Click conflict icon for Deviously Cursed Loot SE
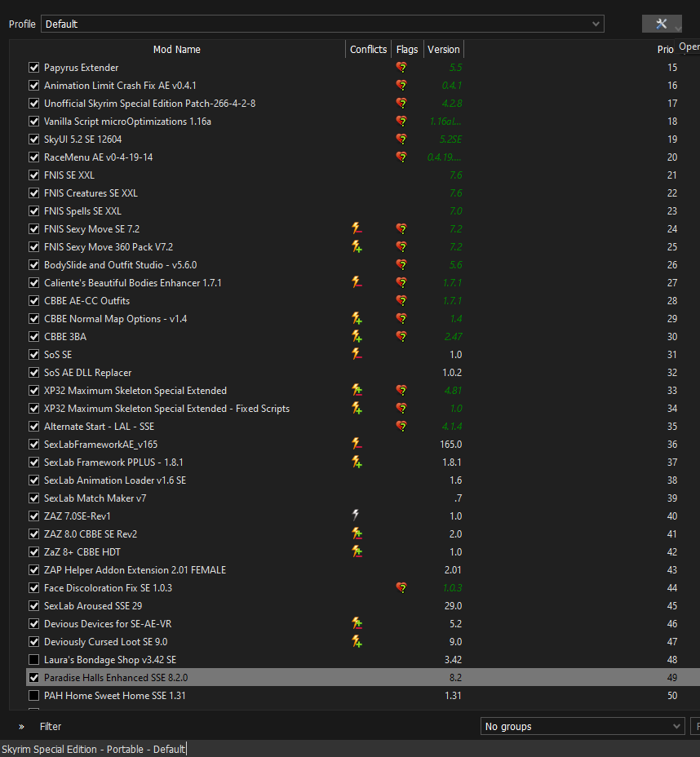This screenshot has height=757, width=700. [357, 641]
